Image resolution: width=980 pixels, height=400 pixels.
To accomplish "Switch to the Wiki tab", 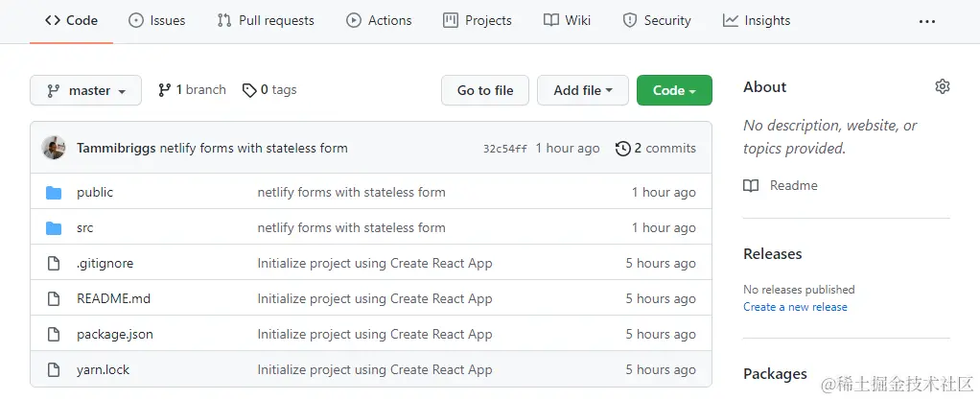I will tap(567, 21).
